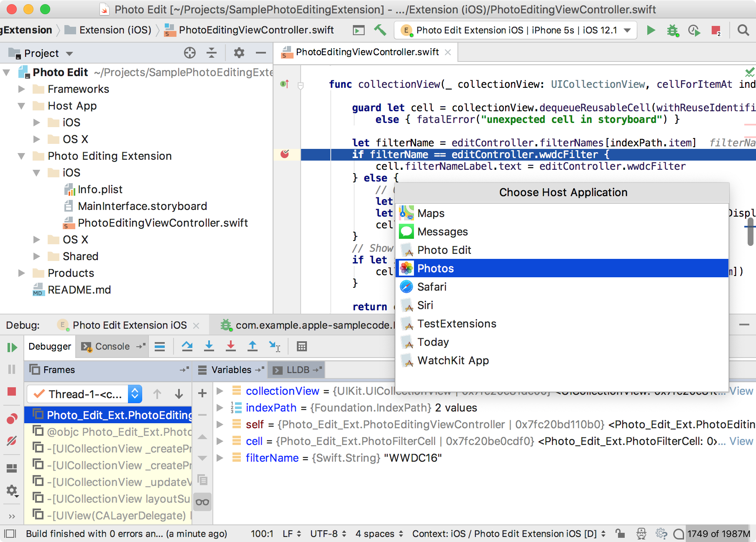Screen dimensions: 756x542
Task: Expand the indexPath variable
Action: tap(220, 408)
